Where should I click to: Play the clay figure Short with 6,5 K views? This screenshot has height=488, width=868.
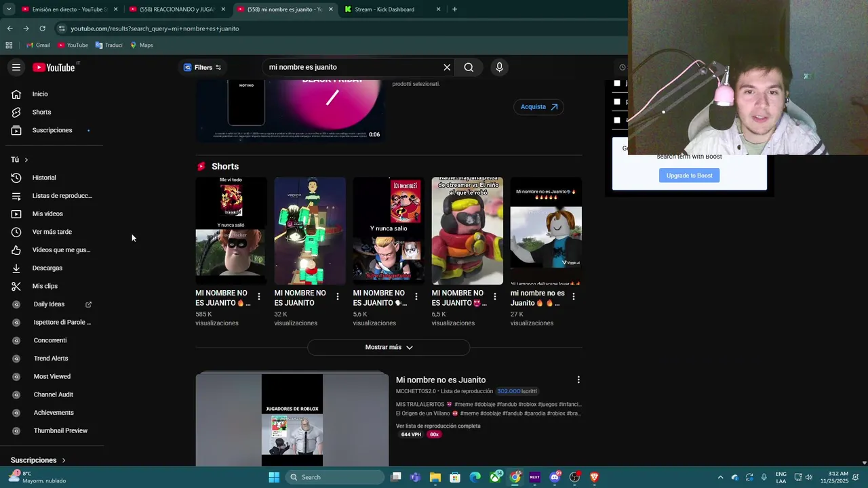coord(467,231)
